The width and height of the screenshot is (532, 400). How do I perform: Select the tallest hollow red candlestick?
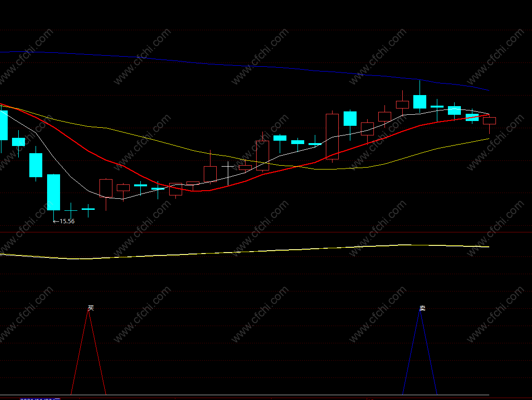(x=332, y=136)
